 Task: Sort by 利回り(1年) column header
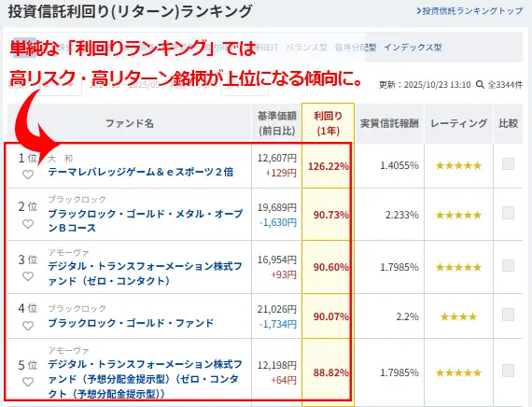(x=329, y=123)
